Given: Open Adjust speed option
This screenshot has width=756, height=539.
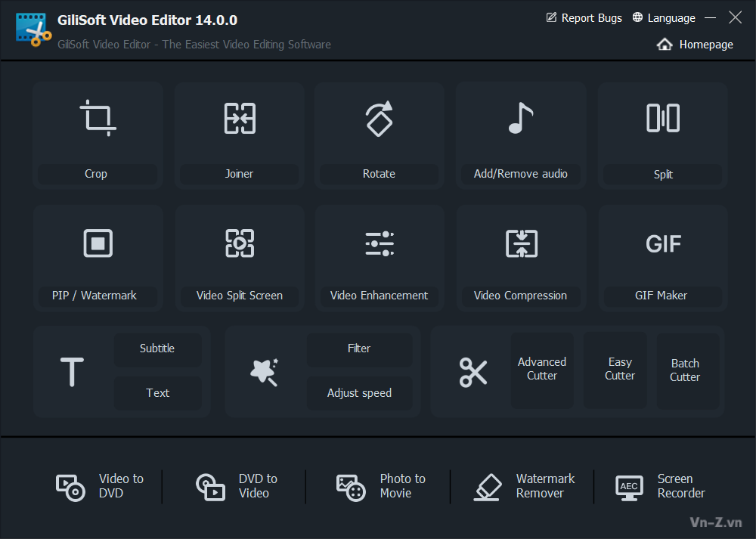Looking at the screenshot, I should [x=359, y=393].
